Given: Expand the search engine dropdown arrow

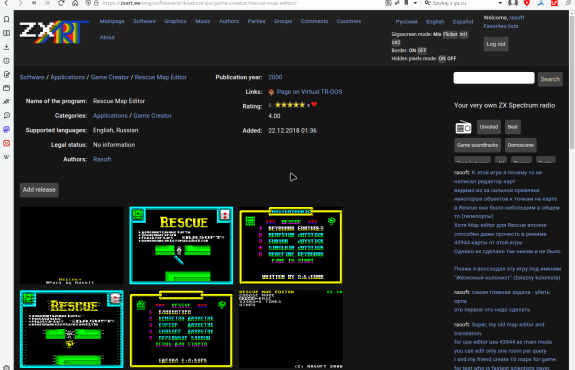Looking at the screenshot, I should [500, 3].
